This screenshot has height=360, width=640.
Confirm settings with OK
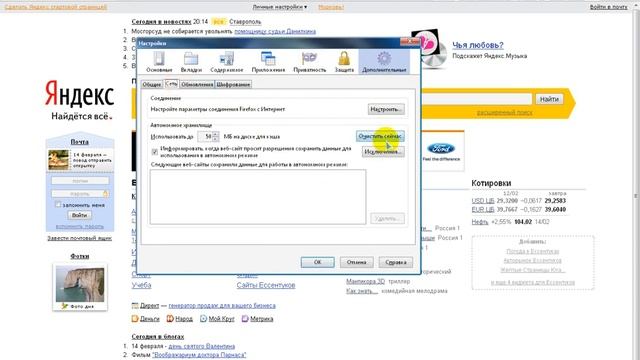tap(318, 262)
